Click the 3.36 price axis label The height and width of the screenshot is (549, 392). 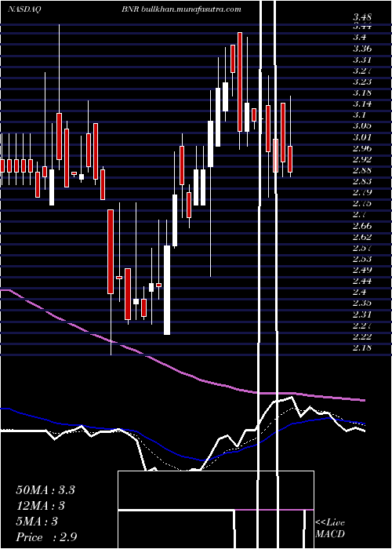click(x=362, y=48)
